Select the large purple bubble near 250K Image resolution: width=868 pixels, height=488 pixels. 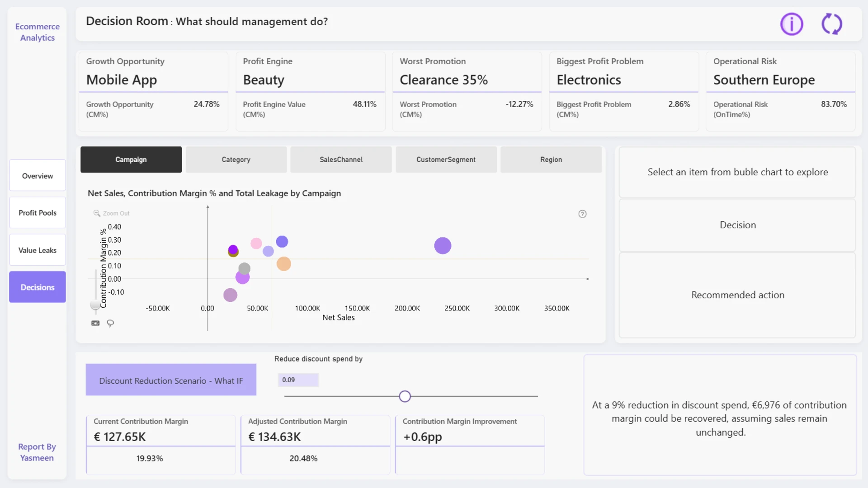[443, 245]
